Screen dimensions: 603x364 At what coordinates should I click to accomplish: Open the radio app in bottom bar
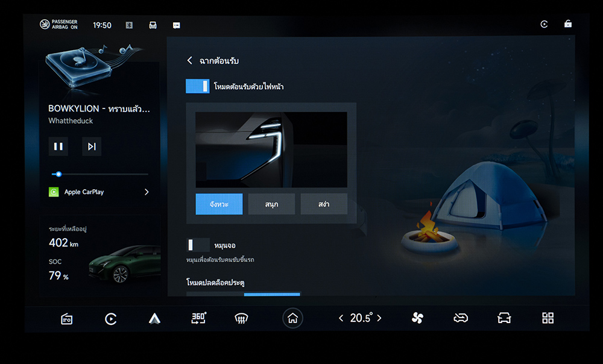point(67,319)
